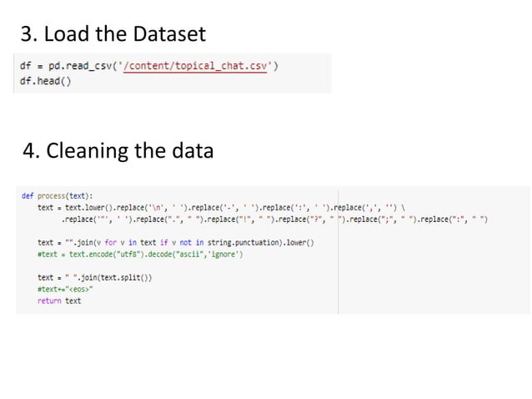Click the commented text.encode utf8 line
532x399 pixels.
coord(140,254)
